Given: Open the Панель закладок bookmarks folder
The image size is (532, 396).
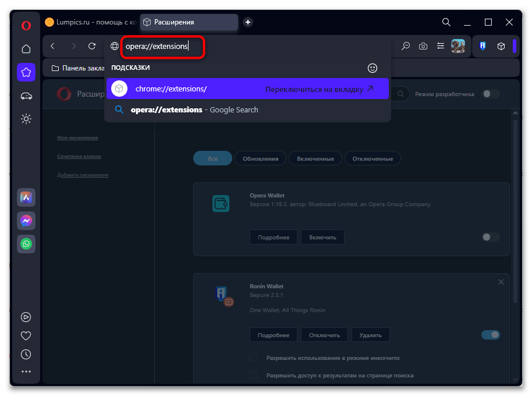Looking at the screenshot, I should (78, 68).
